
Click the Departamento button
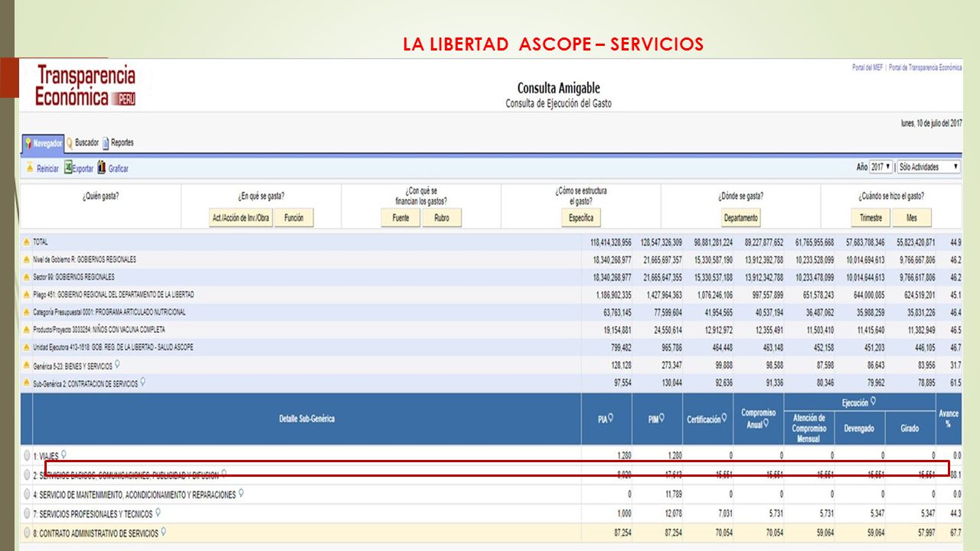coord(741,218)
